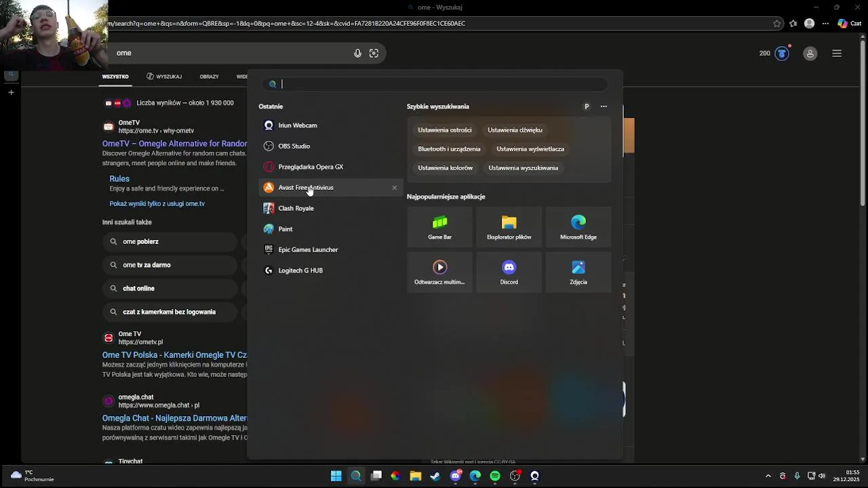Click 'Pokaż wyniki tylko z usługi ome.tv'
The height and width of the screenshot is (488, 868).
[x=157, y=204]
